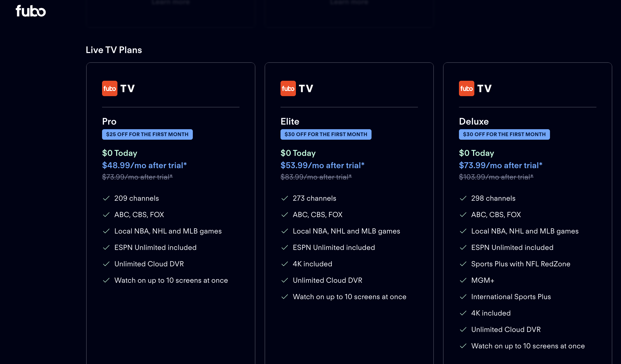Screen dimensions: 621x364
Task: Click checkmark beside Sports Plus with NFL RedZone
Action: 463,264
